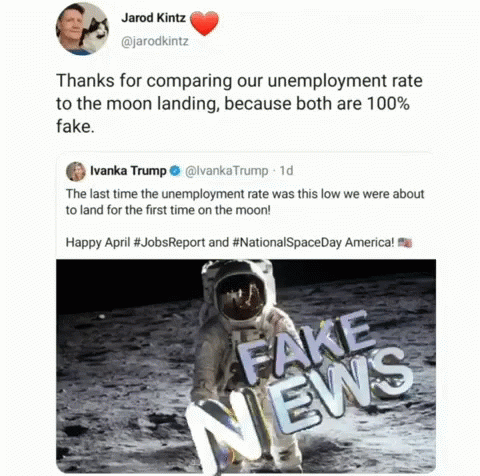Visit the @jarodkintz handle
The width and height of the screenshot is (480, 476).
155,41
